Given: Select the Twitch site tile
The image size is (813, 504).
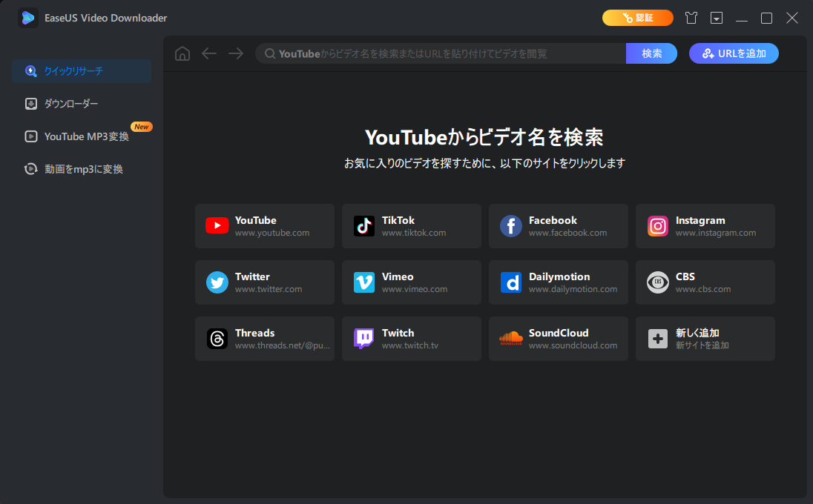Looking at the screenshot, I should [x=411, y=339].
